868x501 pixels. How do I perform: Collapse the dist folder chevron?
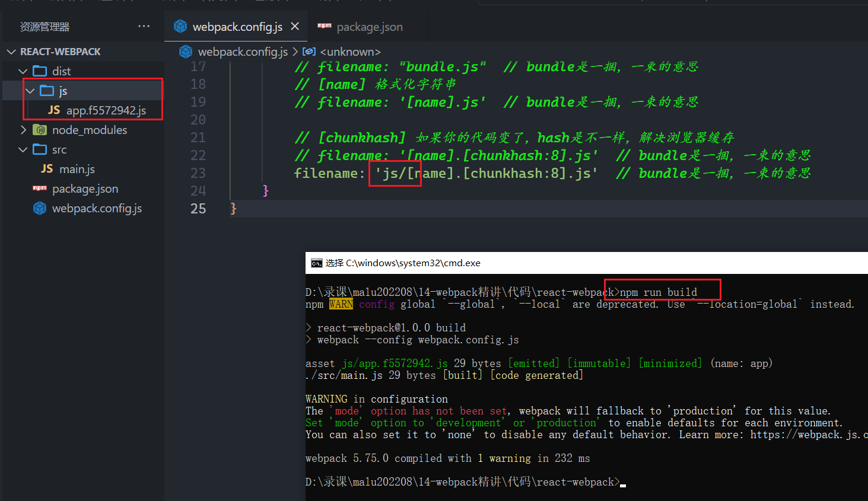tap(23, 71)
